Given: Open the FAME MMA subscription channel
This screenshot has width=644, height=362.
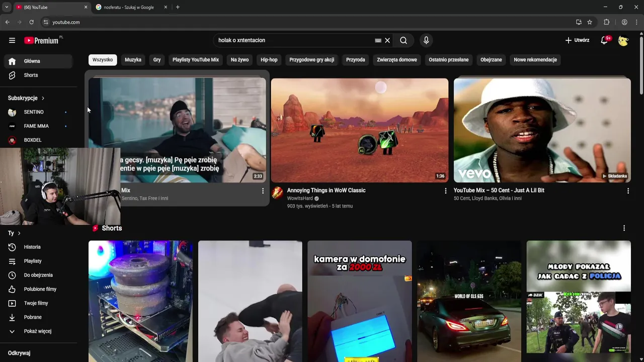Looking at the screenshot, I should pos(39,126).
